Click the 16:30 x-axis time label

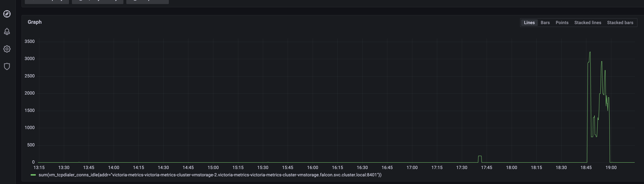(362, 168)
